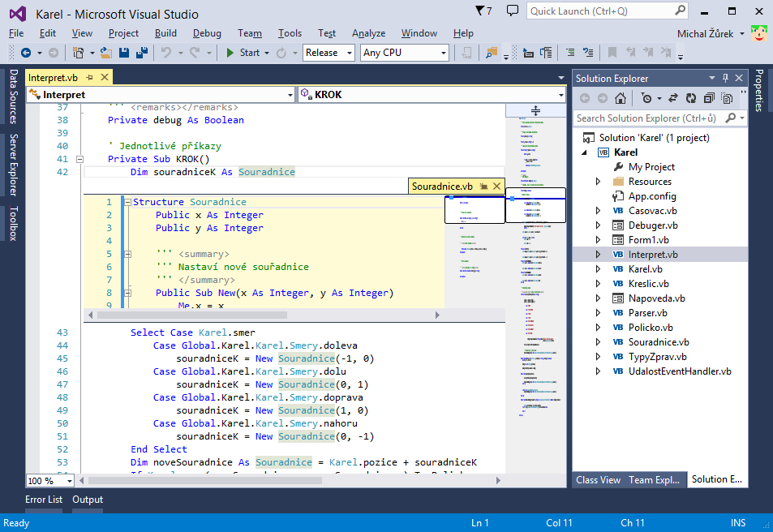
Task: Open the Solution Explorer home view icon
Action: point(621,97)
